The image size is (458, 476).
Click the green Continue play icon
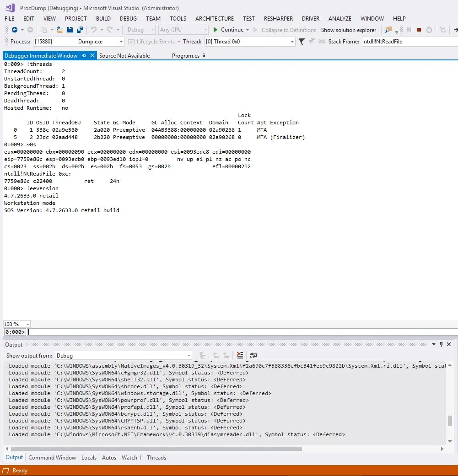point(216,30)
